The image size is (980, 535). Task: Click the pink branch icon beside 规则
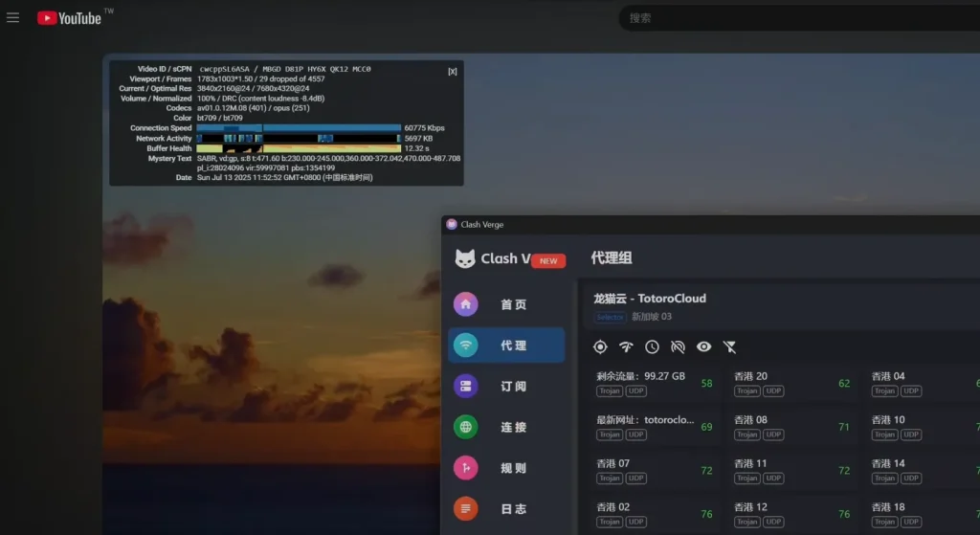pos(466,467)
